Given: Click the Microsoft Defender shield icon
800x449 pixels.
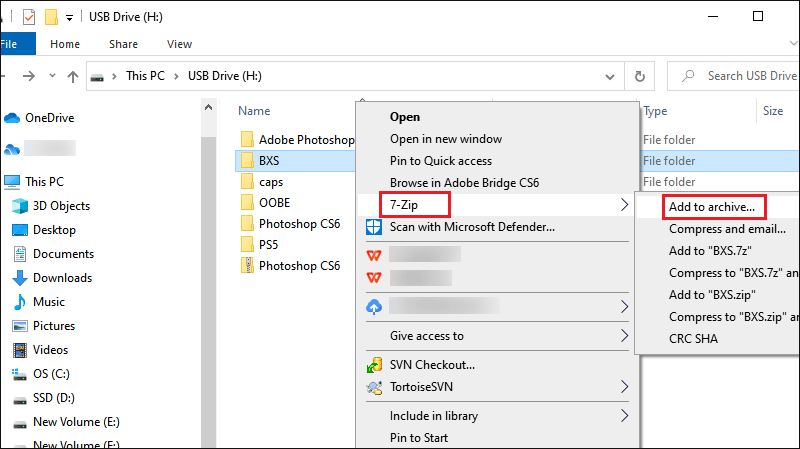Looking at the screenshot, I should [374, 227].
